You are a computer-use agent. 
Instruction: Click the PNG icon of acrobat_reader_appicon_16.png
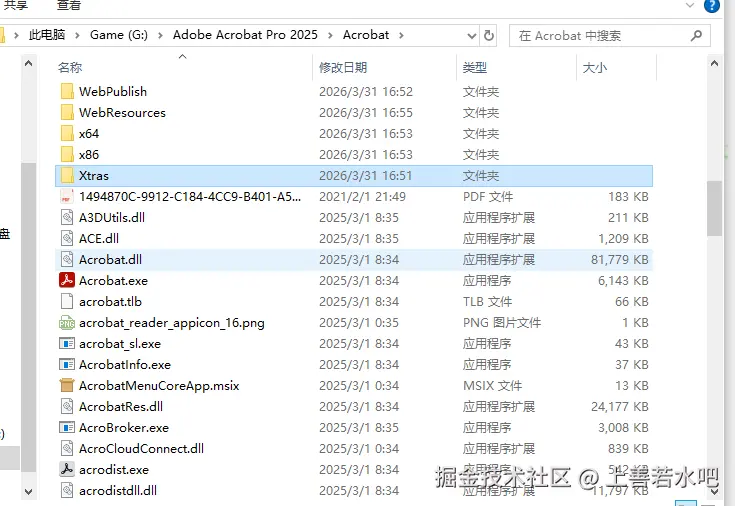point(67,323)
